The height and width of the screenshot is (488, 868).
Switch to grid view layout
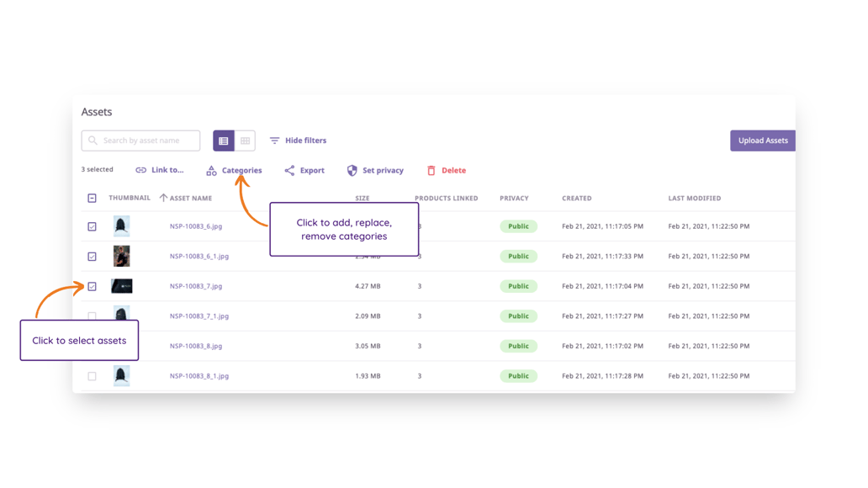tap(245, 141)
